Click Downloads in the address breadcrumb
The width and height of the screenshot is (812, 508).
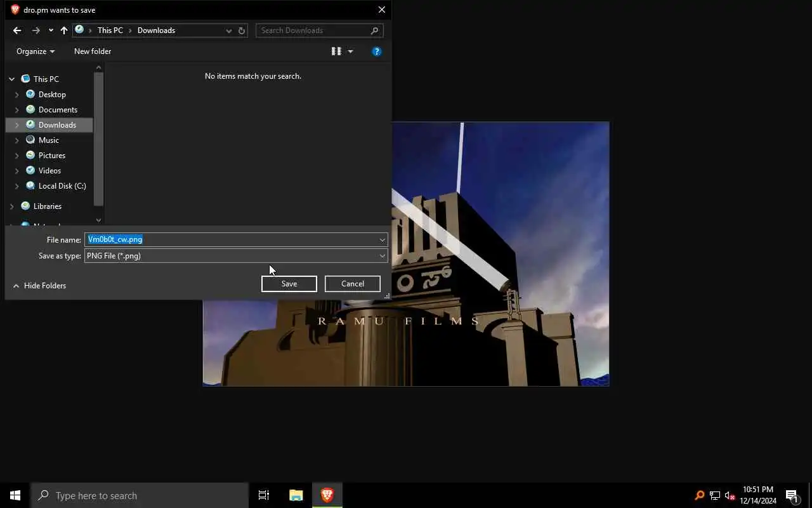tap(156, 30)
